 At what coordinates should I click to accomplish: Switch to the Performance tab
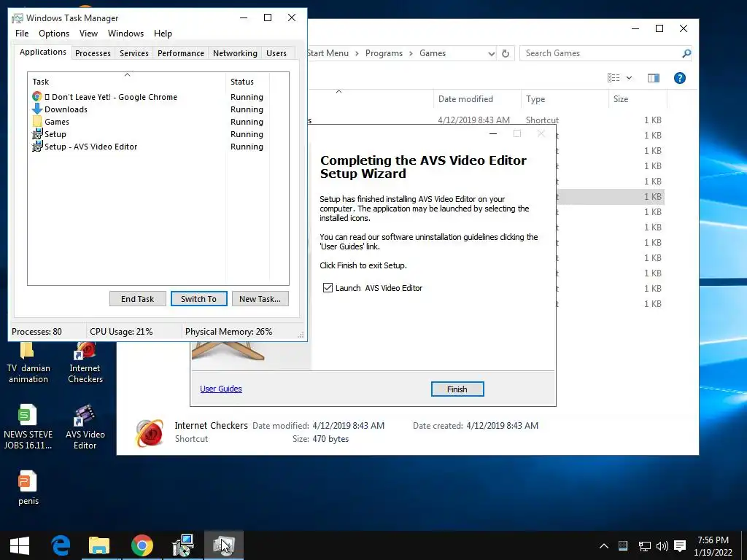click(181, 52)
